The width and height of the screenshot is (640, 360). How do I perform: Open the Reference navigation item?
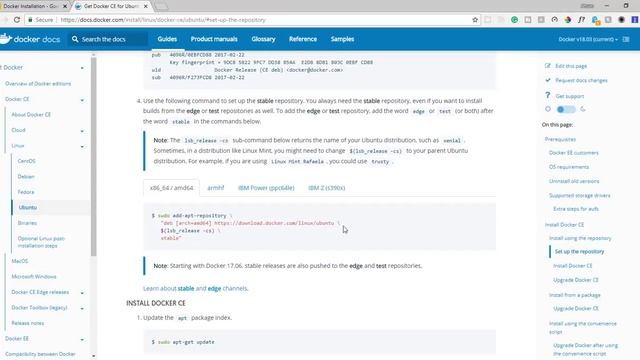point(303,39)
